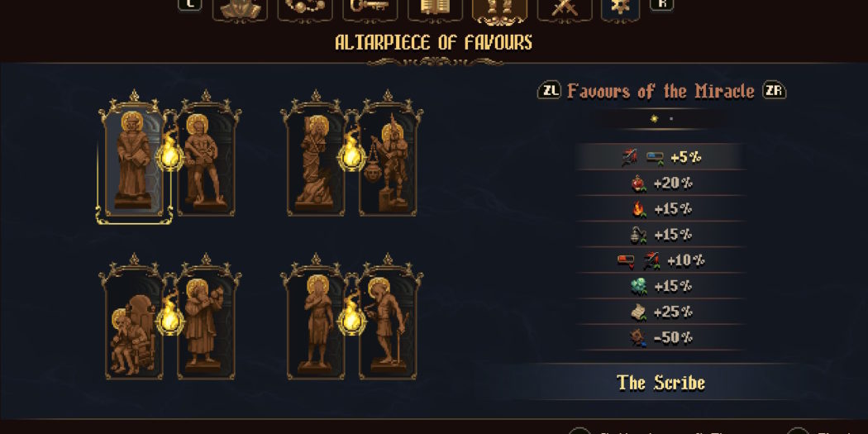Image resolution: width=868 pixels, height=434 pixels.
Task: Open the key items tab
Action: click(370, 9)
